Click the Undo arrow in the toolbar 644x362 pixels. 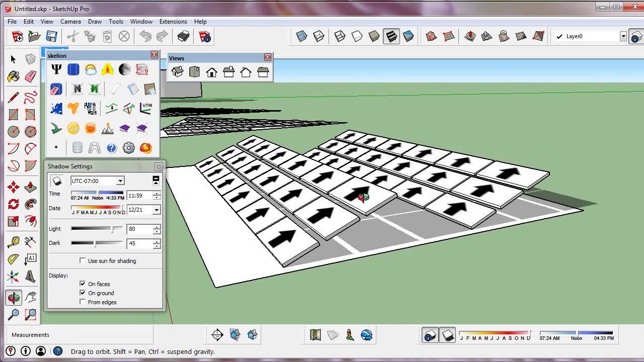(145, 36)
